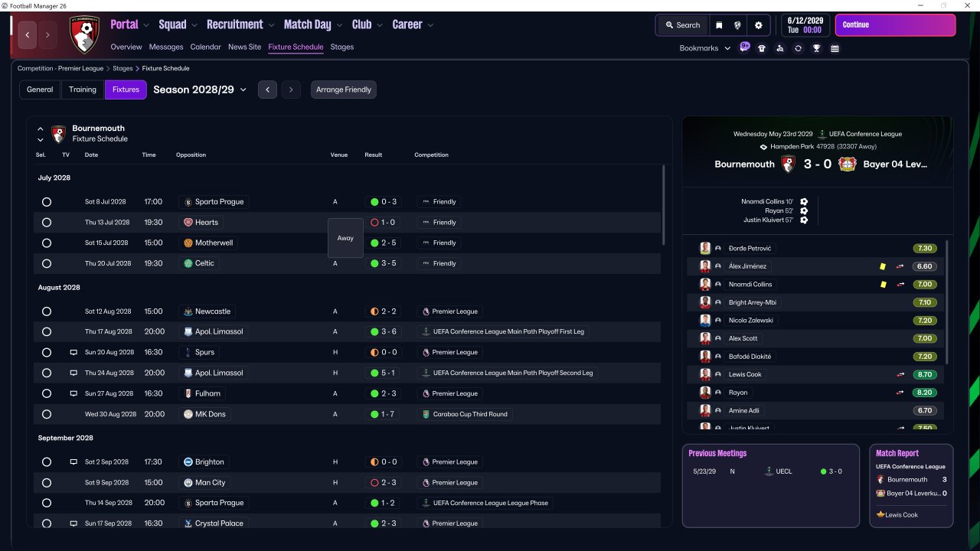
Task: Click the yellow card on Álex Jiménez's row
Action: 883,266
